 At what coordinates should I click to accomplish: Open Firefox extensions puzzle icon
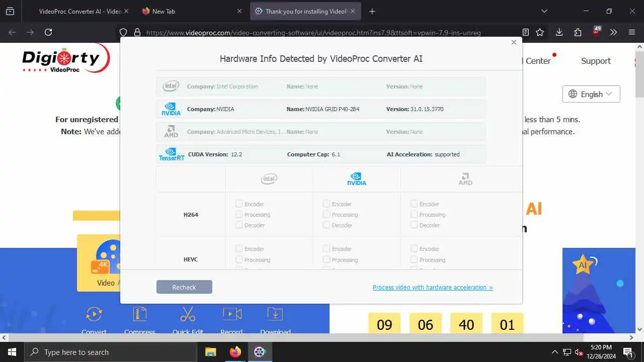(578, 32)
